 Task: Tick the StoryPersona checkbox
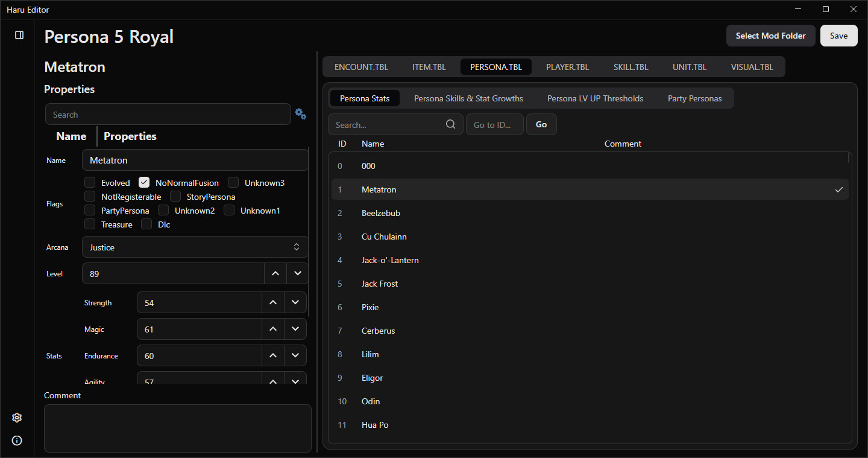[x=175, y=196]
